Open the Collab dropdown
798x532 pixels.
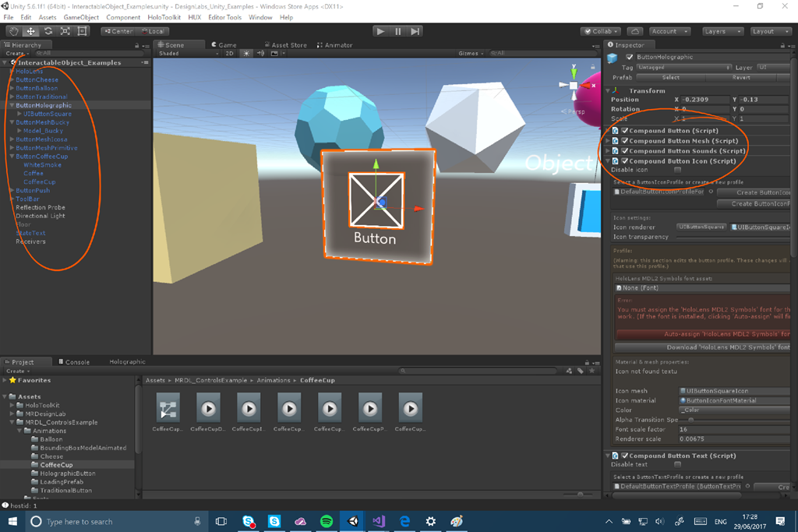(x=602, y=31)
